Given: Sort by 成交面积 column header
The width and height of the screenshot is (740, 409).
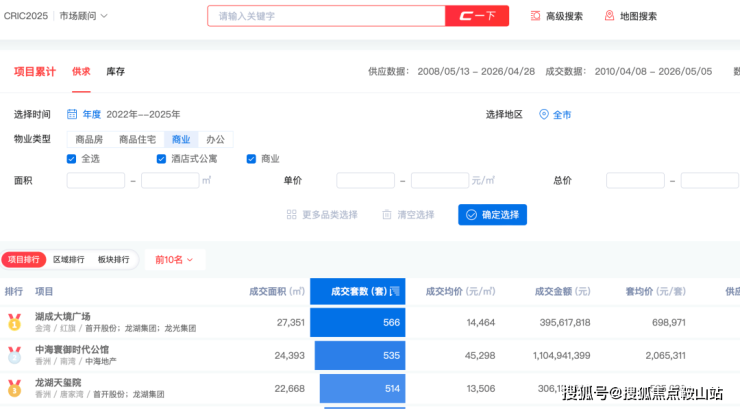Looking at the screenshot, I should [277, 291].
